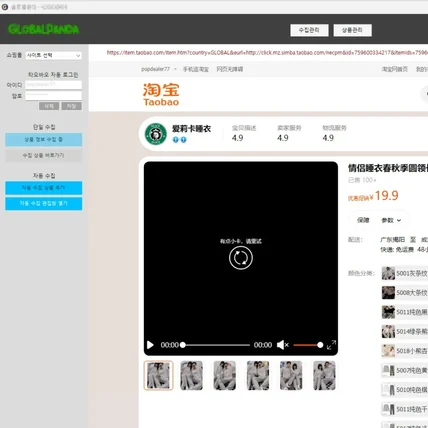Click the 情侣睡衣春秋季 product title
This screenshot has height=428, width=428.
coord(388,168)
